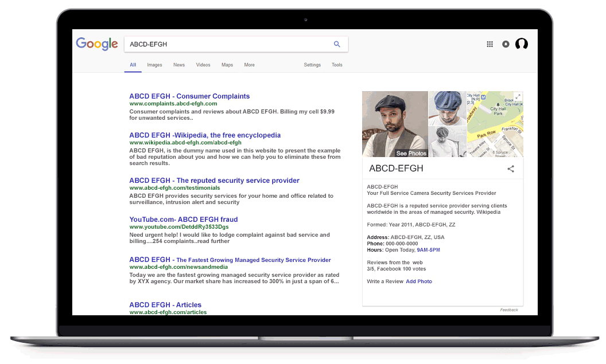Screen dimensions: 606x364
Task: Open the Settings dropdown menu
Action: tap(312, 65)
